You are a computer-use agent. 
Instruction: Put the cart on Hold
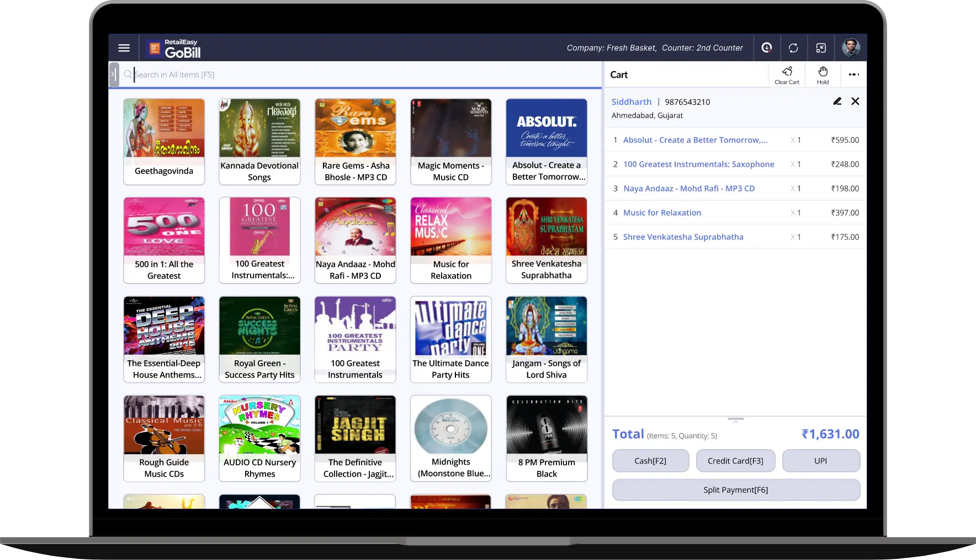click(823, 74)
